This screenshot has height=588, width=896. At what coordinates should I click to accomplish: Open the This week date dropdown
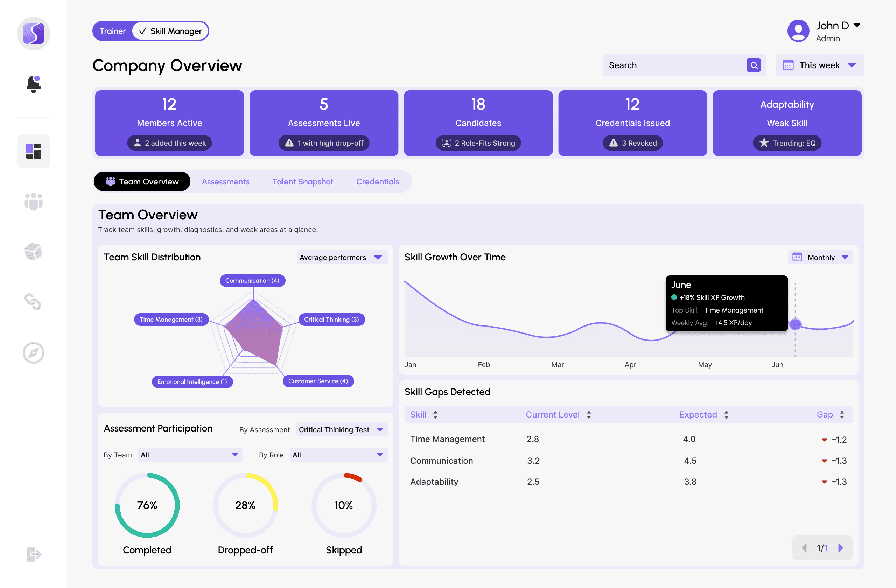pos(819,65)
